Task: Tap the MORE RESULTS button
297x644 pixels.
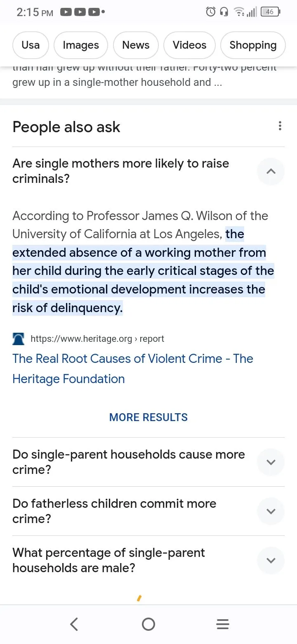Action: click(x=148, y=417)
